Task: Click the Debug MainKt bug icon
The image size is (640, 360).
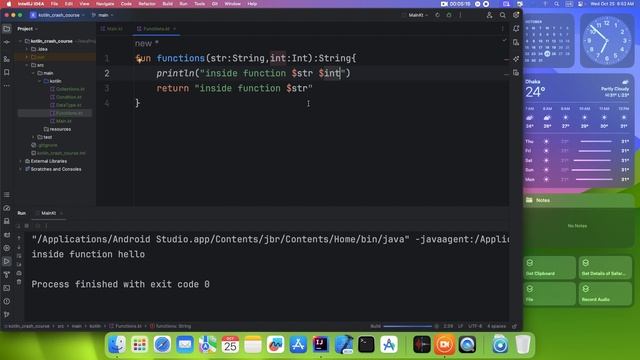Action: point(449,15)
